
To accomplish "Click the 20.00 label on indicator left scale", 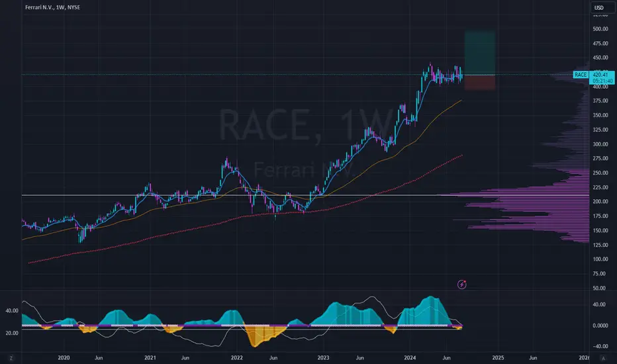I will pyautogui.click(x=12, y=333).
